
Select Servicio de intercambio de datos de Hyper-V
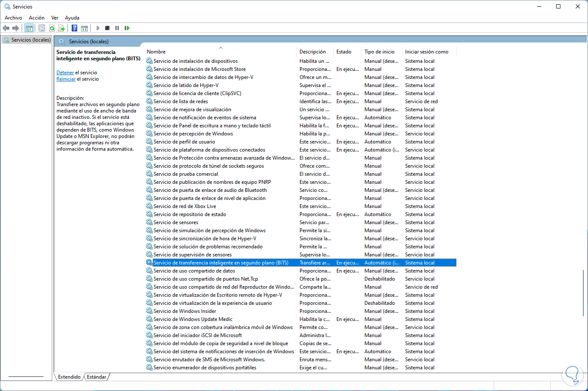(301, 77)
